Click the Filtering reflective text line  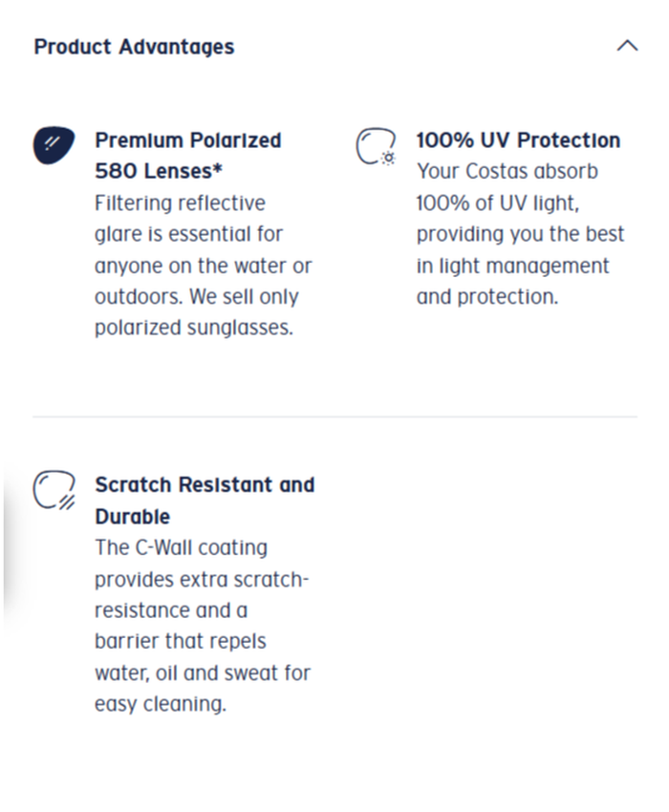[180, 203]
